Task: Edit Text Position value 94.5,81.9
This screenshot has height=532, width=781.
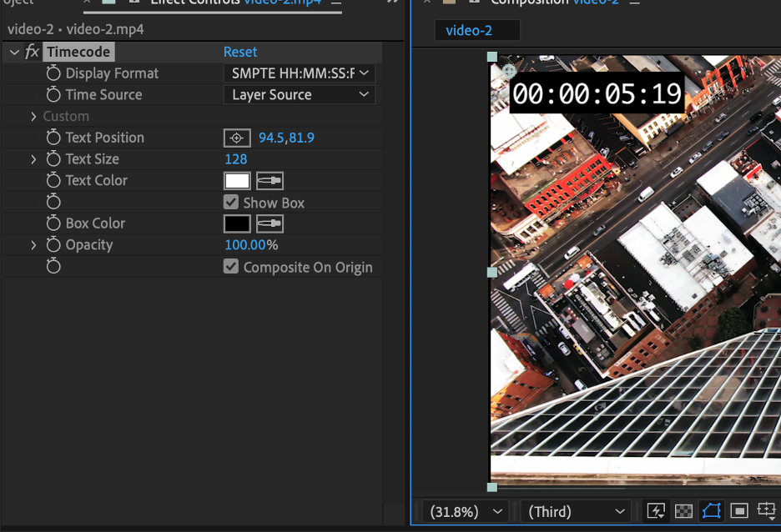Action: tap(286, 138)
